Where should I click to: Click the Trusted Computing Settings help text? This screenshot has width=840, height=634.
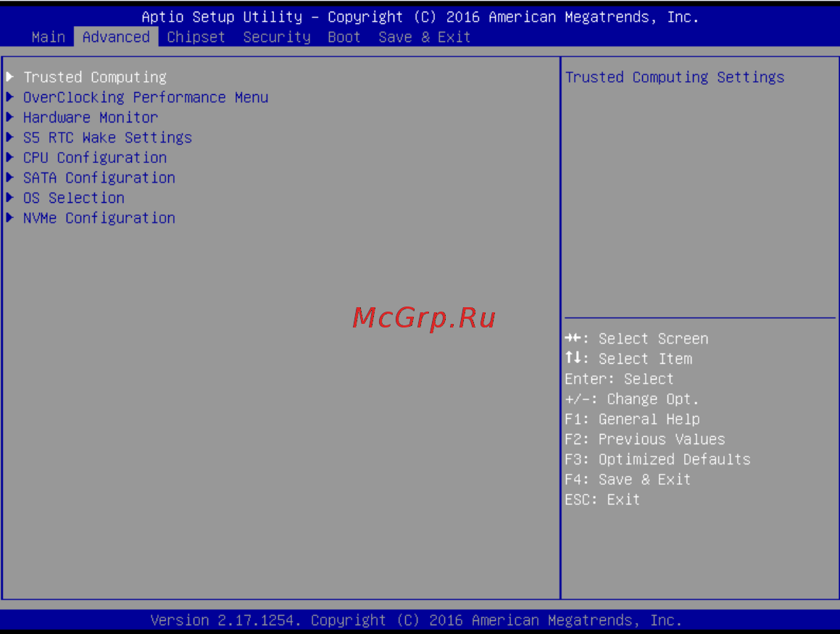675,77
